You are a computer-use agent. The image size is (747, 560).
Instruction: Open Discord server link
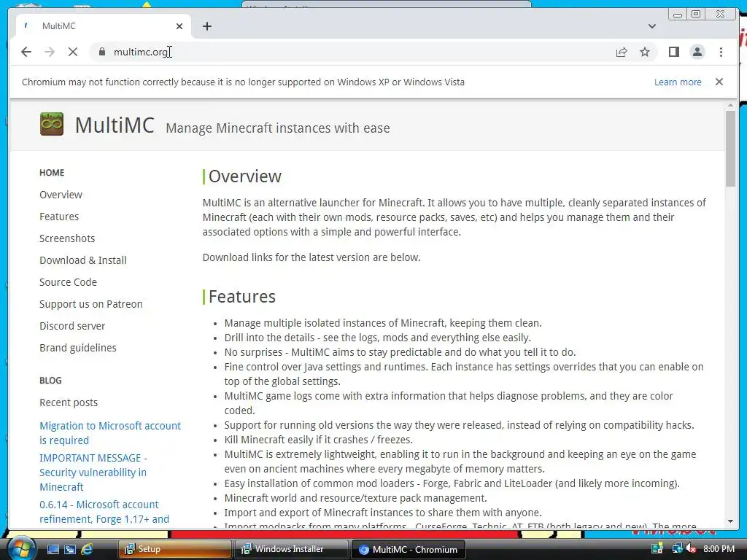72,326
